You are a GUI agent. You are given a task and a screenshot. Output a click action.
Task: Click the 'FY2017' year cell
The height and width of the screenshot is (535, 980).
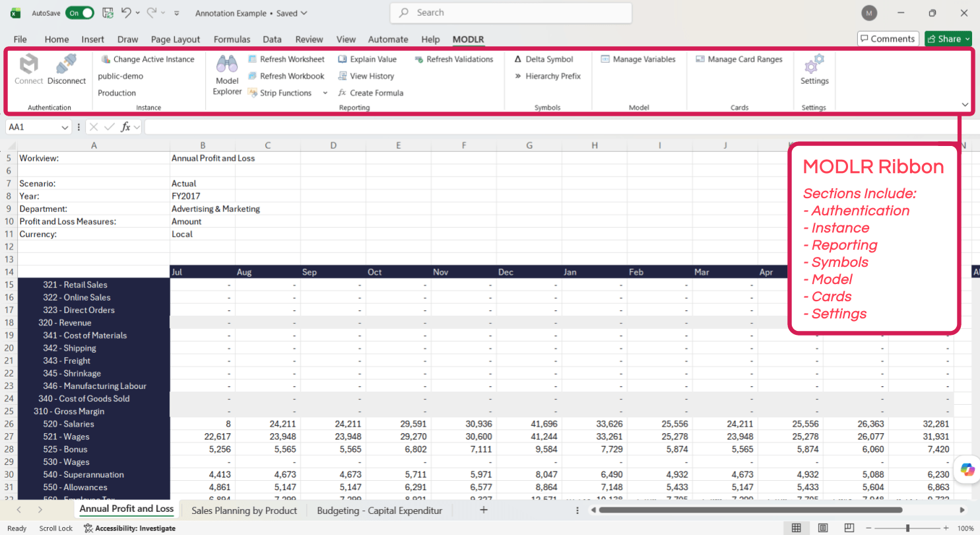tap(203, 196)
